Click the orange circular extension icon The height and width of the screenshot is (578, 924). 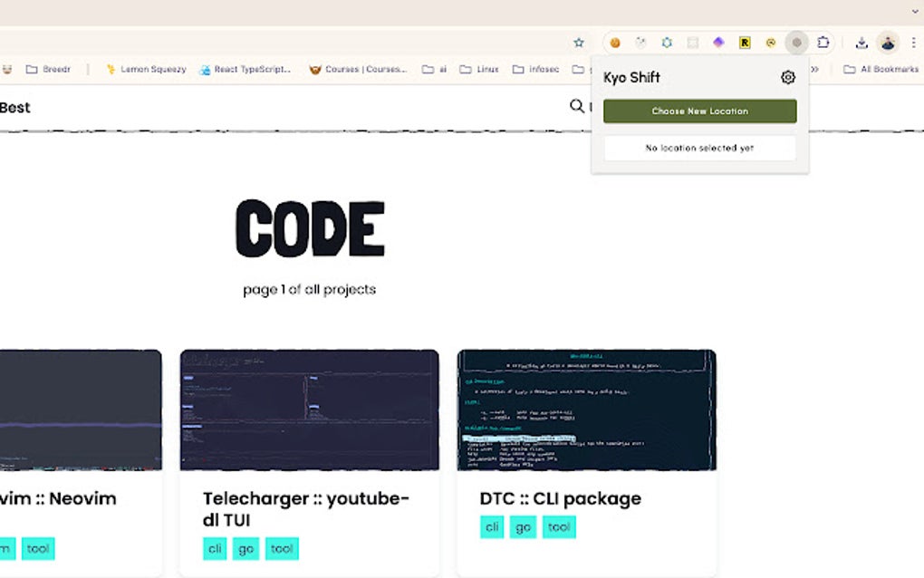pos(614,42)
